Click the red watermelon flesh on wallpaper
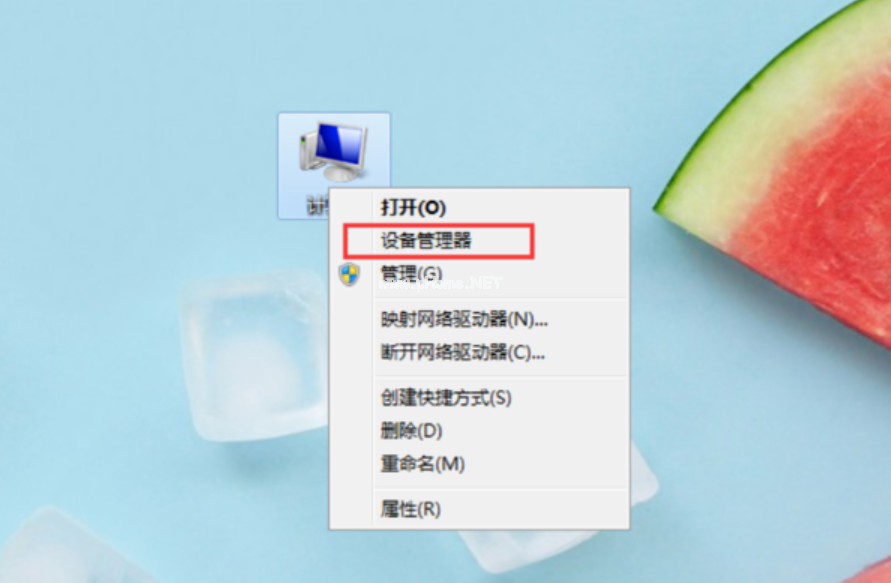Image resolution: width=891 pixels, height=583 pixels. [x=824, y=227]
